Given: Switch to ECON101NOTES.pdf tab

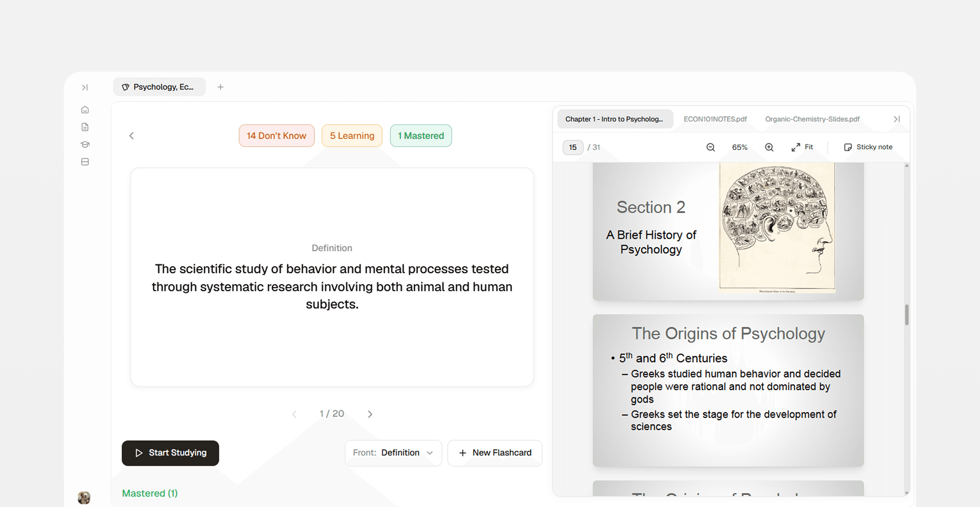Looking at the screenshot, I should (715, 119).
